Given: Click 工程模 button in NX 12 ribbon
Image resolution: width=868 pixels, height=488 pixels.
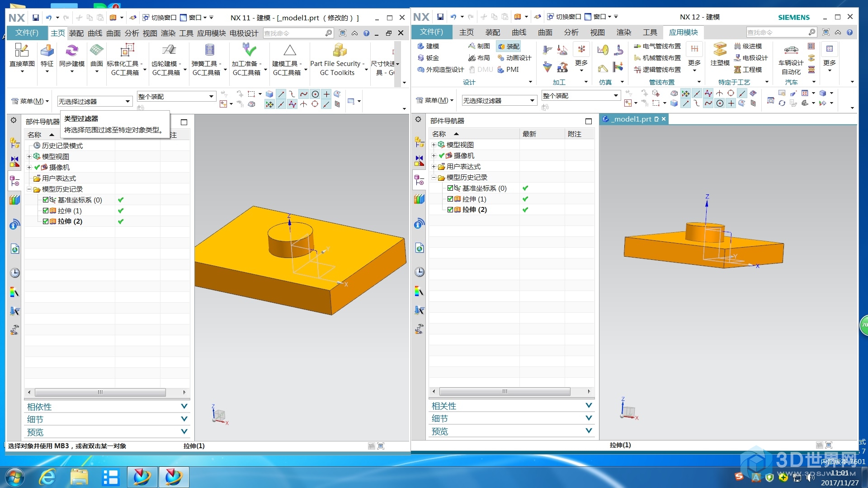Looking at the screenshot, I should (748, 70).
